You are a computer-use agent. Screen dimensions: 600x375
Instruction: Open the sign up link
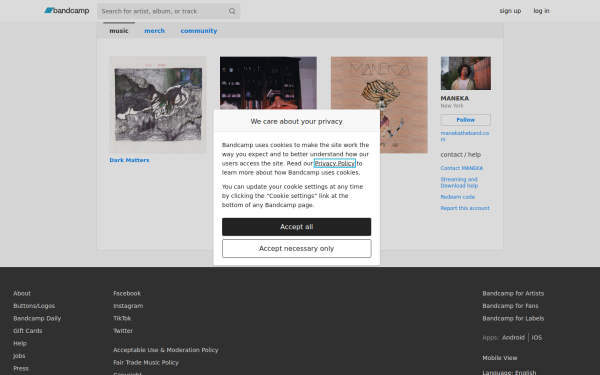coord(510,11)
